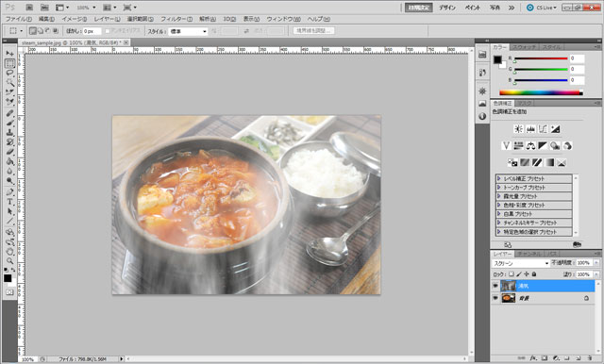
Task: Add a Curves adjustment
Action: [x=543, y=129]
